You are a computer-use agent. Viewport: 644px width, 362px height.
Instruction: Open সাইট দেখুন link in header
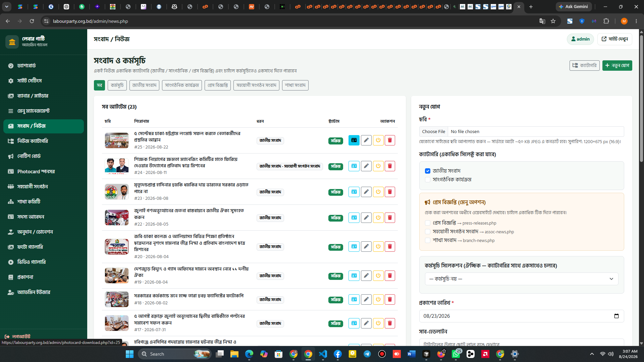[614, 39]
